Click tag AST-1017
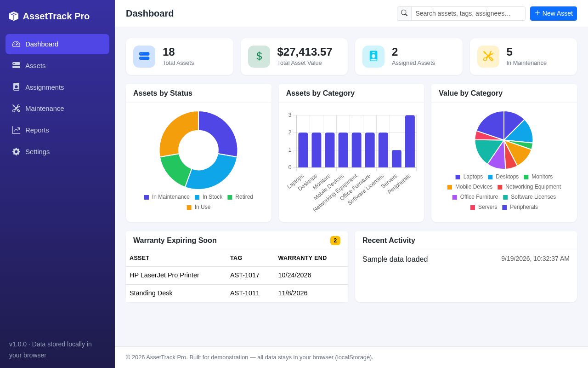Viewport: 588px width, 368px height. coord(245,275)
